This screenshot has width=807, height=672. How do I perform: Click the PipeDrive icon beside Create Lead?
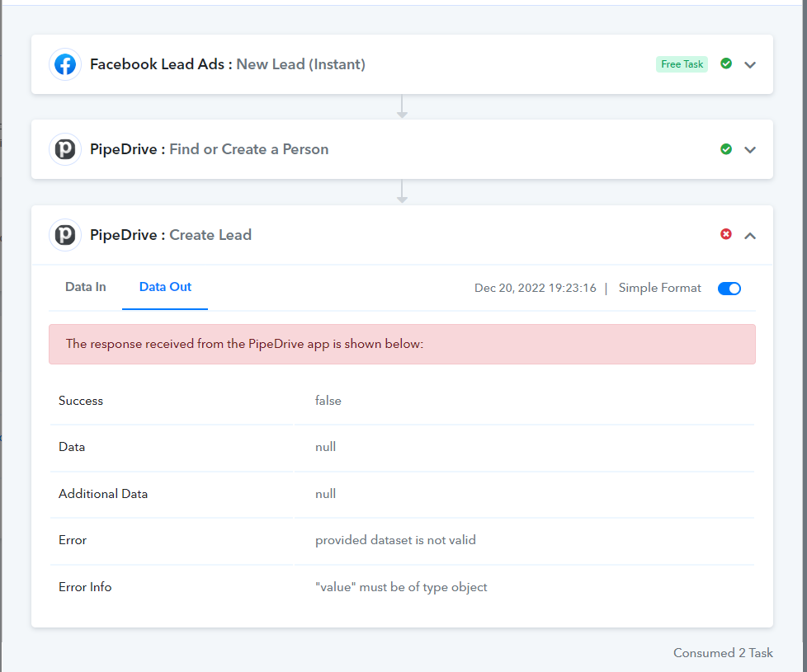(65, 235)
